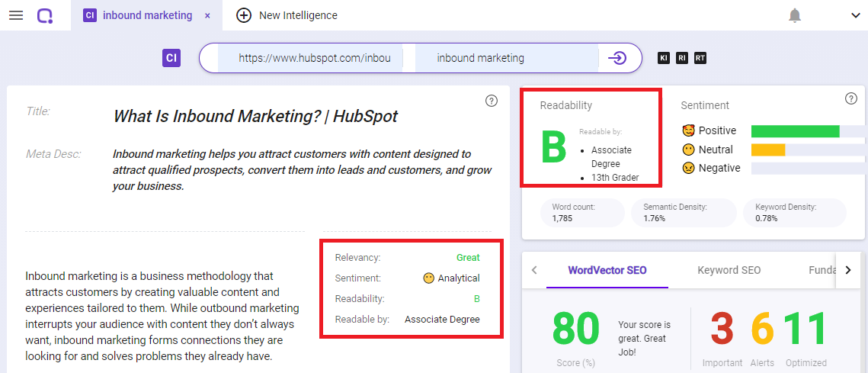Open help icon in the title panel

click(491, 101)
